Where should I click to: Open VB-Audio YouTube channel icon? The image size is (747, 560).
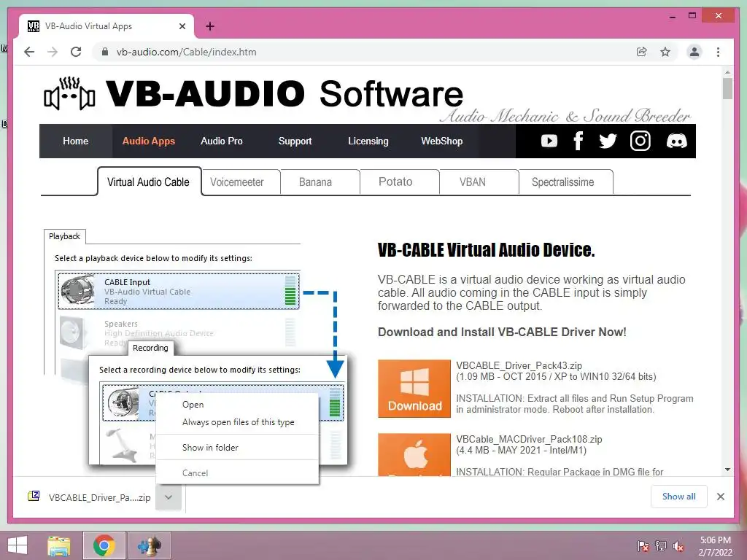click(549, 141)
